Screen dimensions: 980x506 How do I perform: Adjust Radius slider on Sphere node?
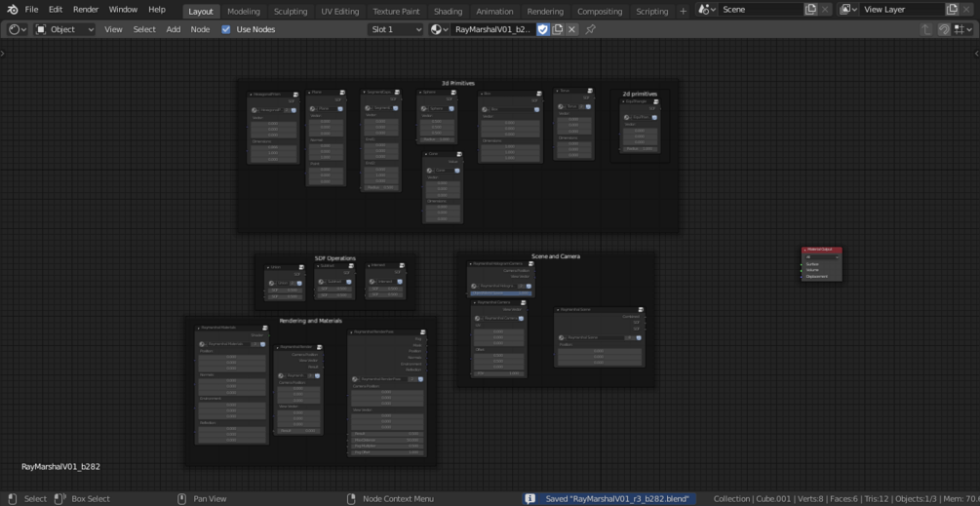pyautogui.click(x=436, y=139)
